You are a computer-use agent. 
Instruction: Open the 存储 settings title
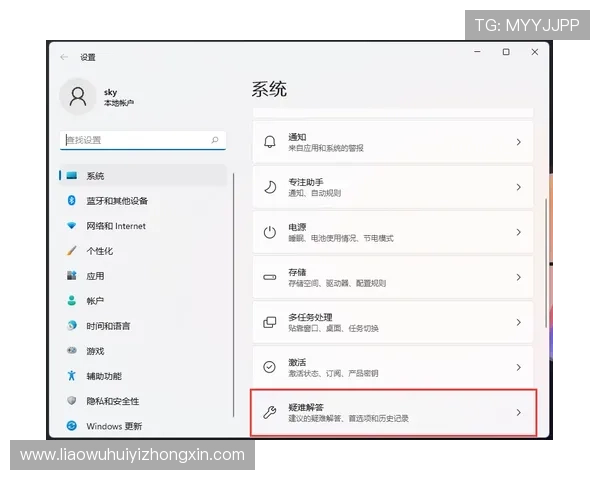point(297,272)
